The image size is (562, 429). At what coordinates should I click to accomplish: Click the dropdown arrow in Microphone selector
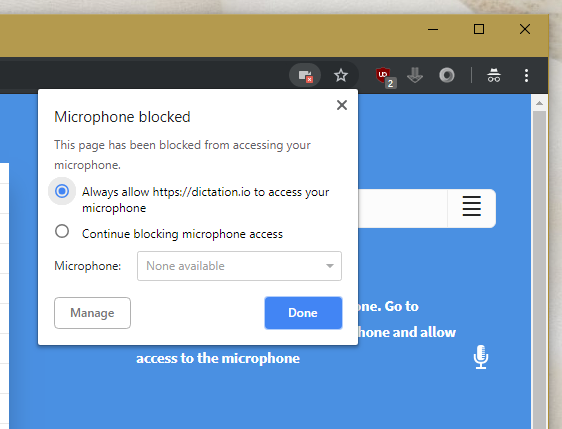(330, 266)
